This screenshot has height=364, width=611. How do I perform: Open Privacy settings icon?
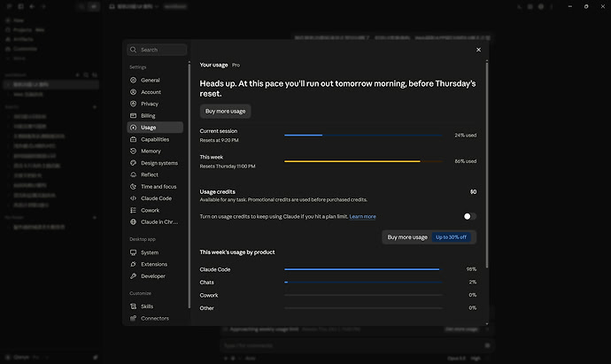pyautogui.click(x=133, y=104)
